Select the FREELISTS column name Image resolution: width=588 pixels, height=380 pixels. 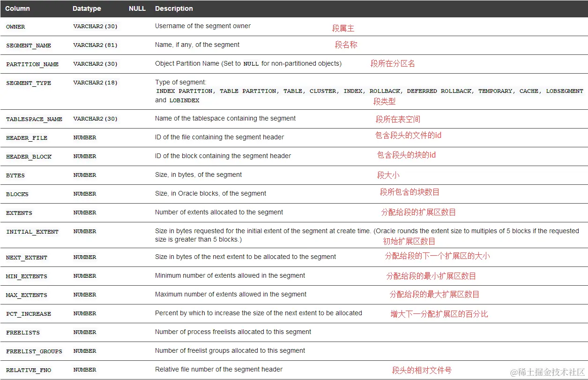pos(23,333)
